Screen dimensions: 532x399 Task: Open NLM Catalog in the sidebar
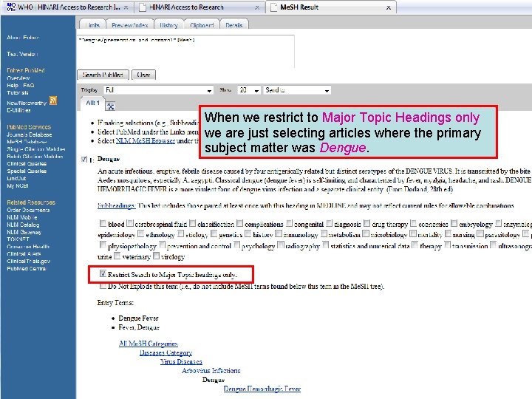click(23, 225)
